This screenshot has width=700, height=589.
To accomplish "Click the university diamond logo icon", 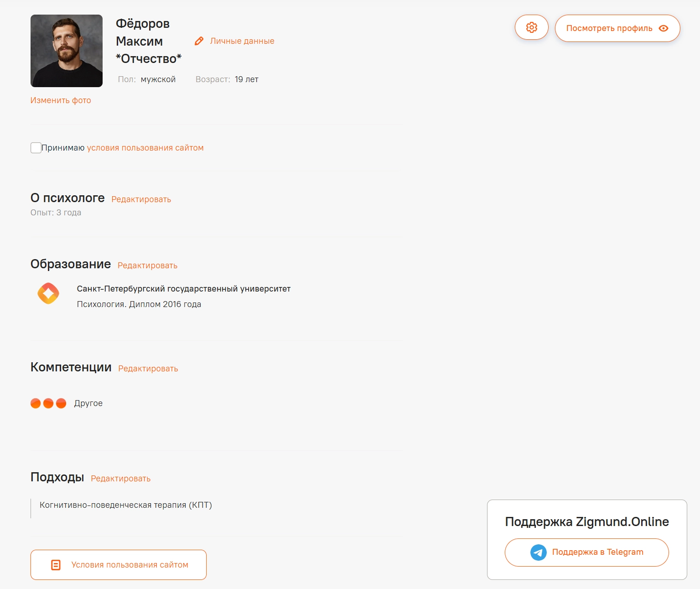I will pyautogui.click(x=48, y=293).
